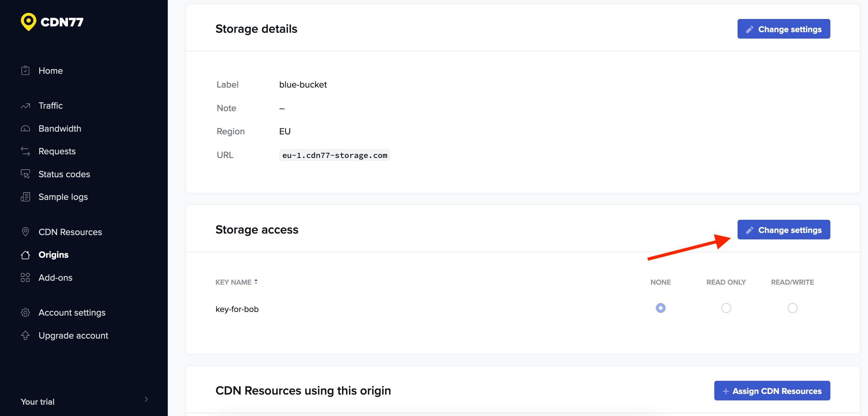Click the Sample logs document icon
The height and width of the screenshot is (416, 868).
click(x=25, y=197)
